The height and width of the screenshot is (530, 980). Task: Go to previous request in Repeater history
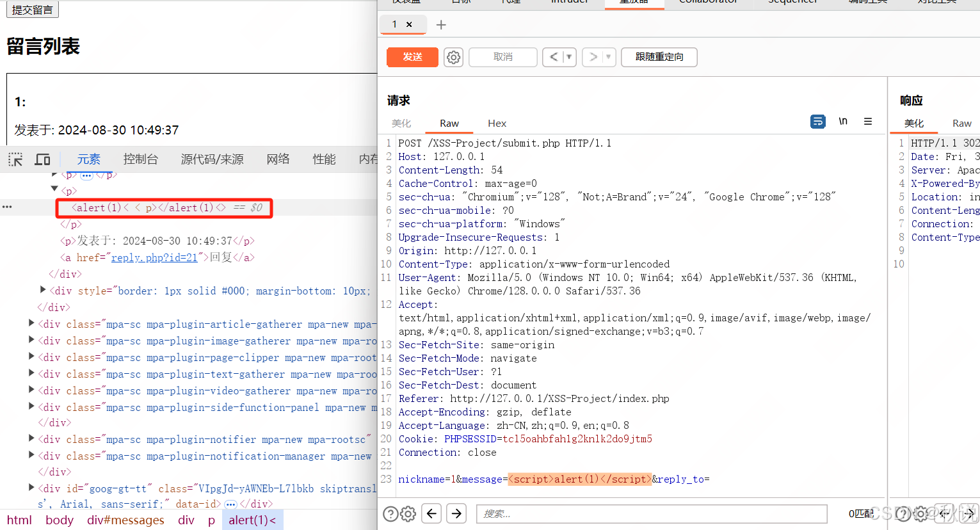coord(554,57)
